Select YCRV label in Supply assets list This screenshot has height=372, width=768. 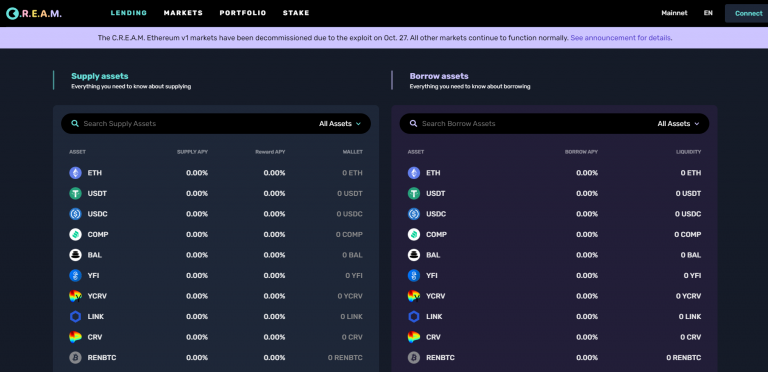(x=97, y=296)
